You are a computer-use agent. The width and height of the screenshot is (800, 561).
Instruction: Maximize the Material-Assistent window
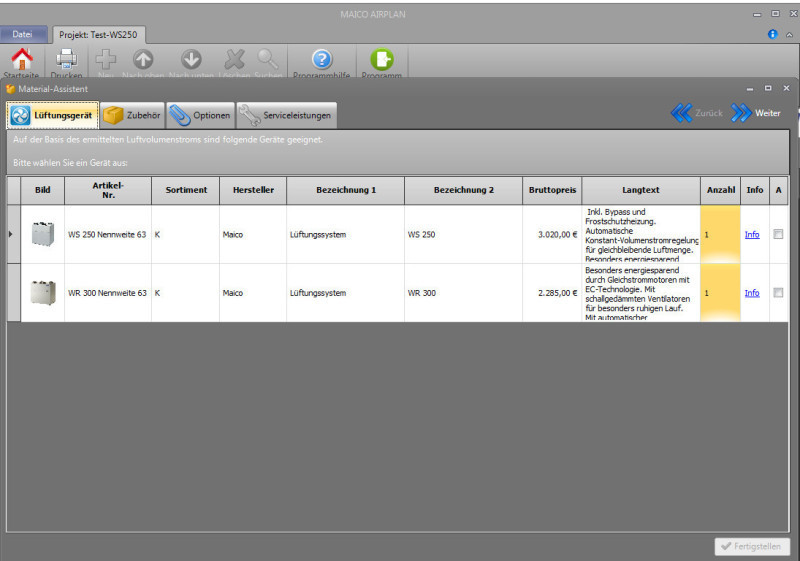click(x=768, y=88)
